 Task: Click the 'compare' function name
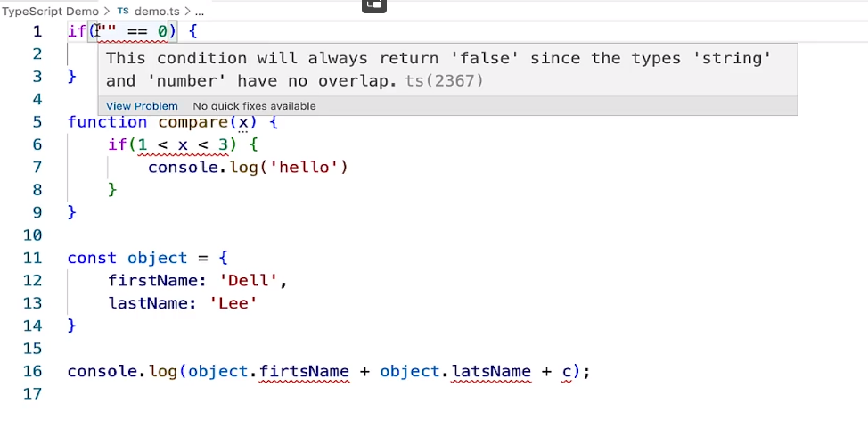(x=193, y=122)
